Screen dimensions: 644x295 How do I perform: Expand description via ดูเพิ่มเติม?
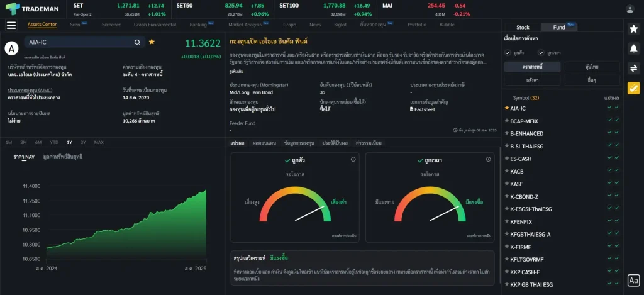(x=236, y=72)
